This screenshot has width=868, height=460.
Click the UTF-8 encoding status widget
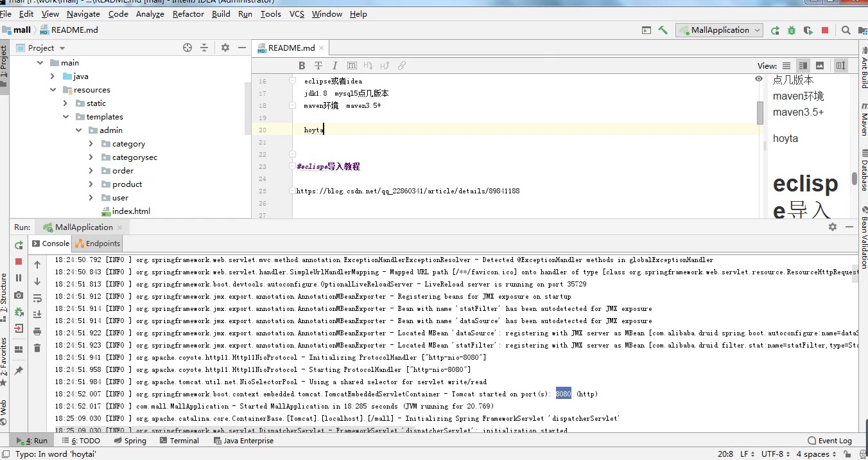775,454
